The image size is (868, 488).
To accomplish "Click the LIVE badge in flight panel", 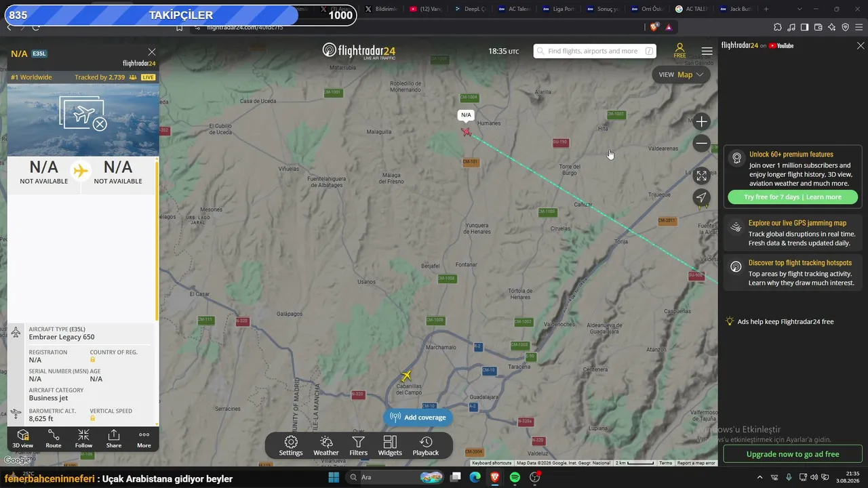I will (x=148, y=77).
